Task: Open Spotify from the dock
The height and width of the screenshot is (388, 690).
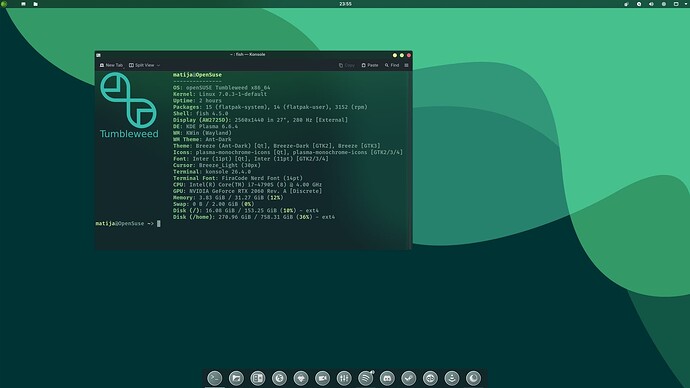Action: point(366,378)
